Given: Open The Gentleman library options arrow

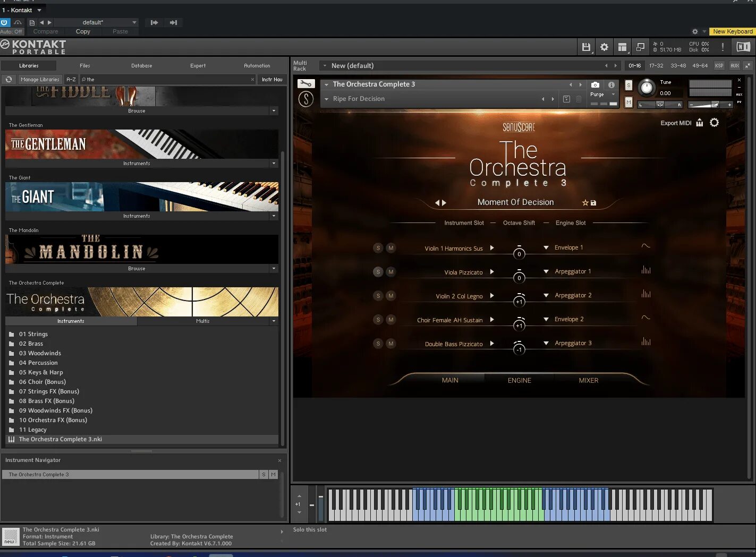Looking at the screenshot, I should [x=274, y=164].
